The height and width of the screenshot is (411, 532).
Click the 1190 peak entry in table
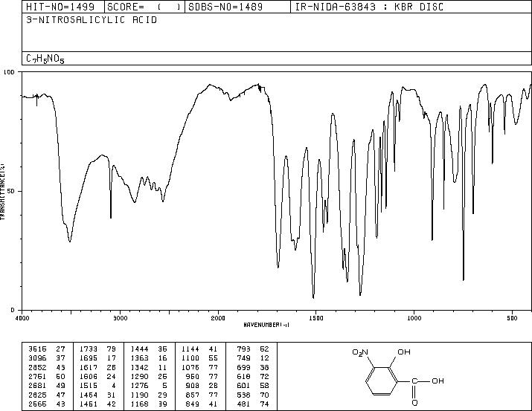tap(149, 395)
